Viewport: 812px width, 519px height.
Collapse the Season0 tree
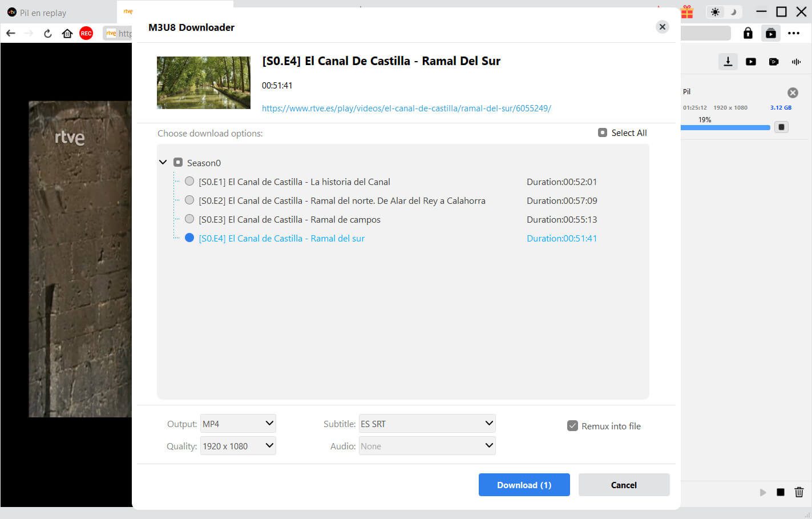click(x=163, y=163)
